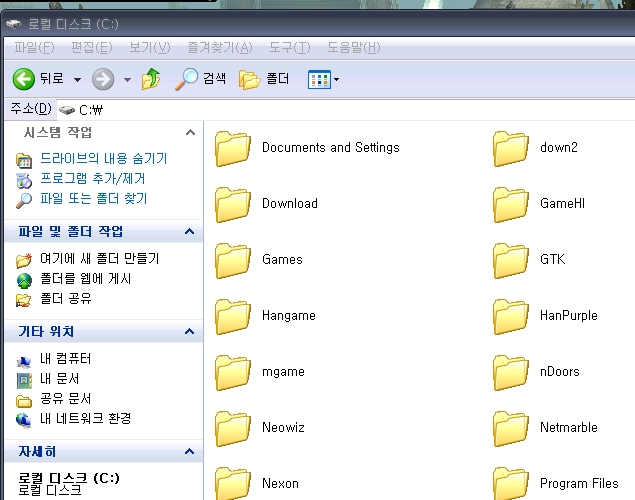The height and width of the screenshot is (500, 635).
Task: Expand the view mode dropdown arrow
Action: pyautogui.click(x=336, y=79)
